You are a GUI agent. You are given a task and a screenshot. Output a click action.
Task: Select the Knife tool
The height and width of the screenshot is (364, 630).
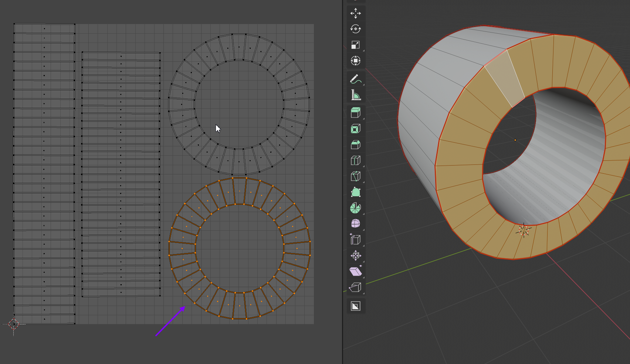pos(356,176)
